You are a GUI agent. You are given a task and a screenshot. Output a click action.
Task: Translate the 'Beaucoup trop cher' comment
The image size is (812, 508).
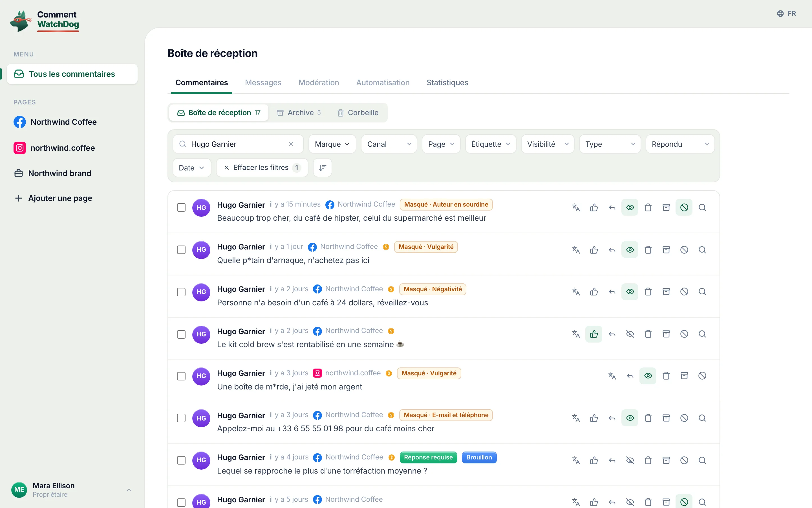coord(576,208)
